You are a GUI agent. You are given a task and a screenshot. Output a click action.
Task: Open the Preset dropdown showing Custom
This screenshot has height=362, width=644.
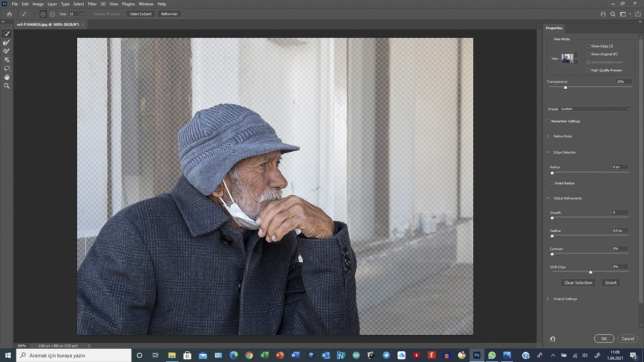coord(595,109)
